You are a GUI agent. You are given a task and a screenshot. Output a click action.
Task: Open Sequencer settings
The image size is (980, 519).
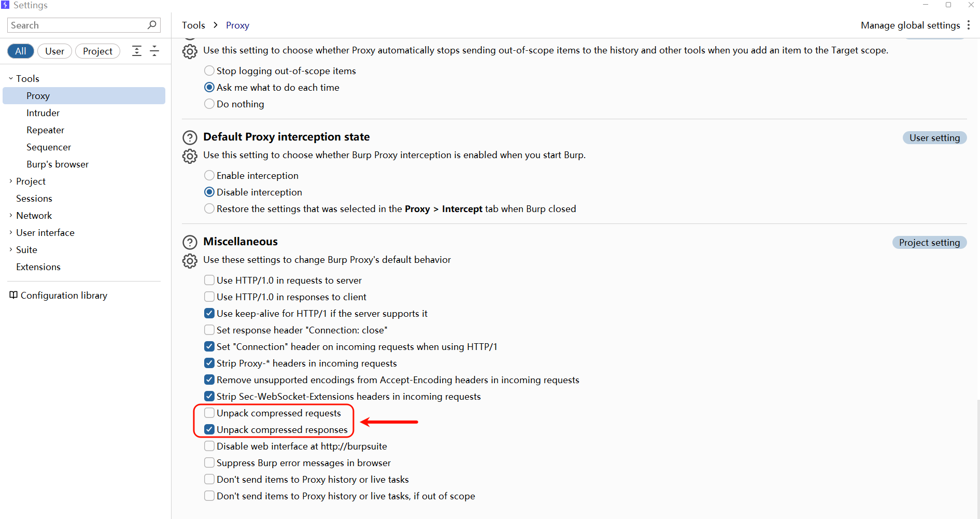coord(49,147)
